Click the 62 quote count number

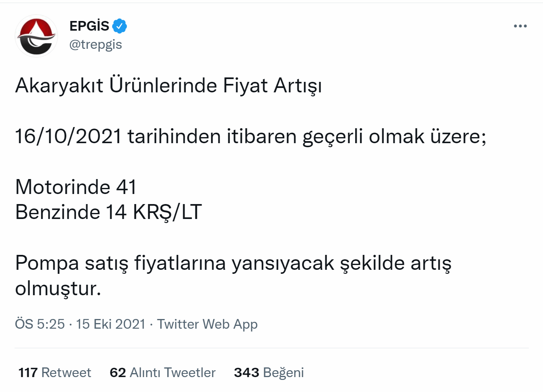click(x=118, y=372)
